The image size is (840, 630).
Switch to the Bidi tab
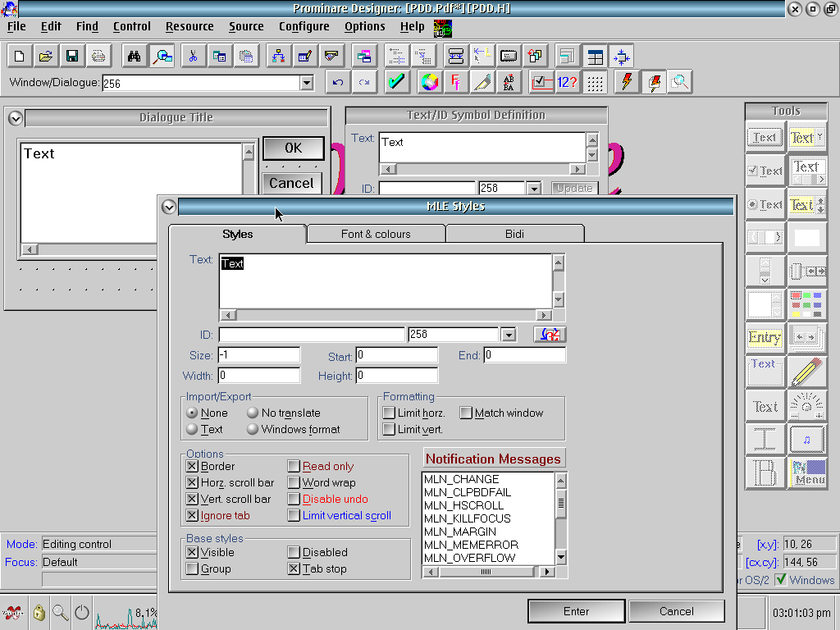click(x=514, y=234)
